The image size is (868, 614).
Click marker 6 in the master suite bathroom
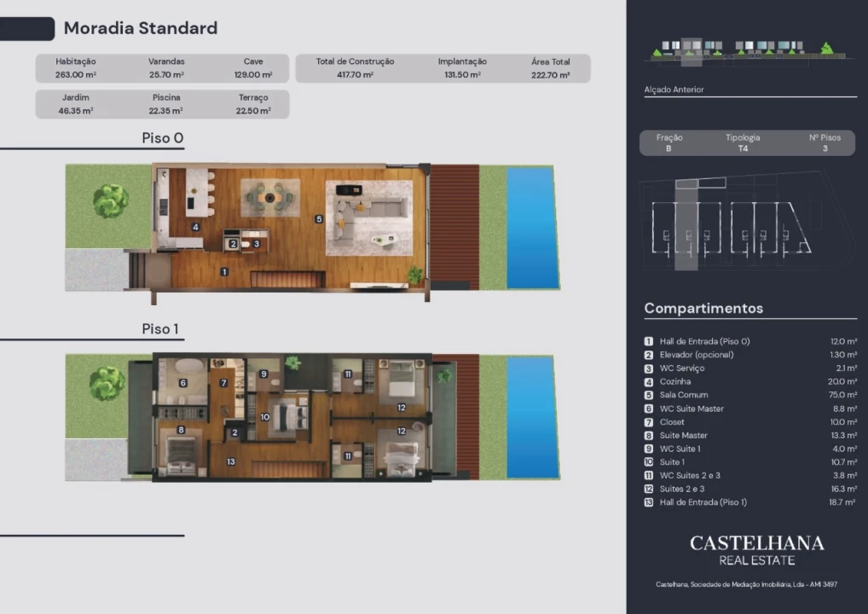click(182, 383)
